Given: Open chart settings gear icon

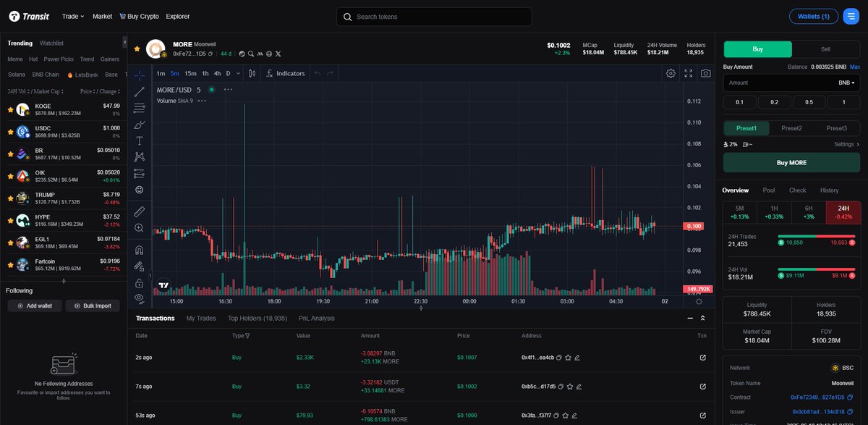Looking at the screenshot, I should pos(671,73).
